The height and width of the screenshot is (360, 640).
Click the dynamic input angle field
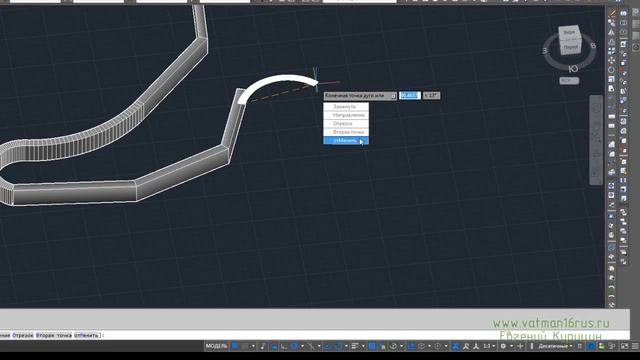[431, 96]
